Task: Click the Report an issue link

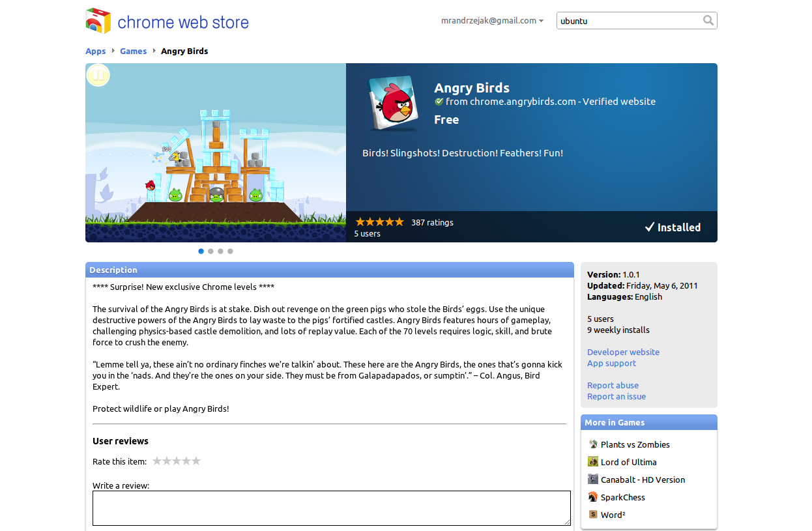Action: click(x=616, y=396)
